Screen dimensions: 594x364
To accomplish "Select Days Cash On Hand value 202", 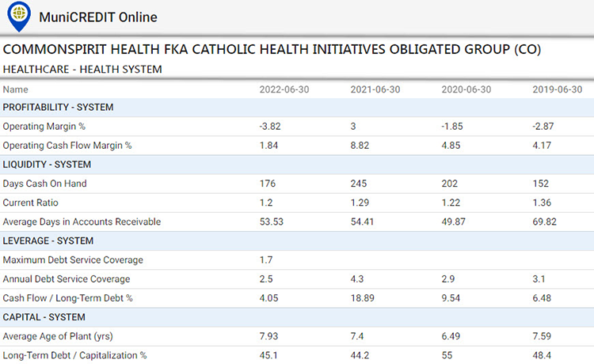I will pyautogui.click(x=450, y=184).
